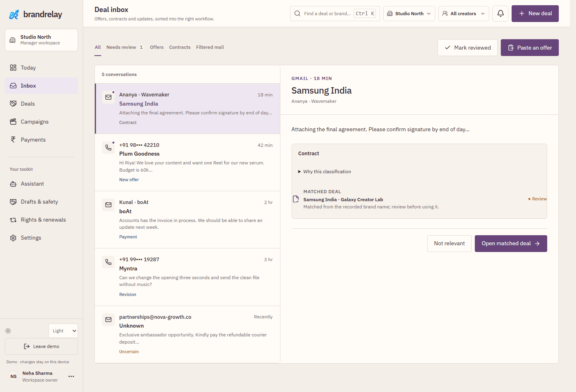This screenshot has height=392, width=576.
Task: Switch to the Filtered mail tab
Action: [x=210, y=47]
